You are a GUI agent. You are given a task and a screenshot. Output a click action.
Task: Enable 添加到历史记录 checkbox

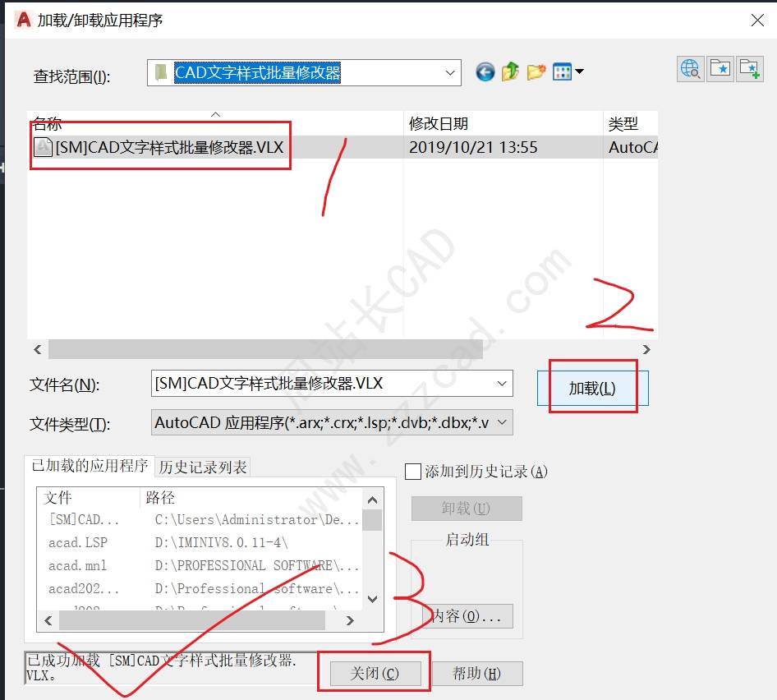[x=414, y=472]
